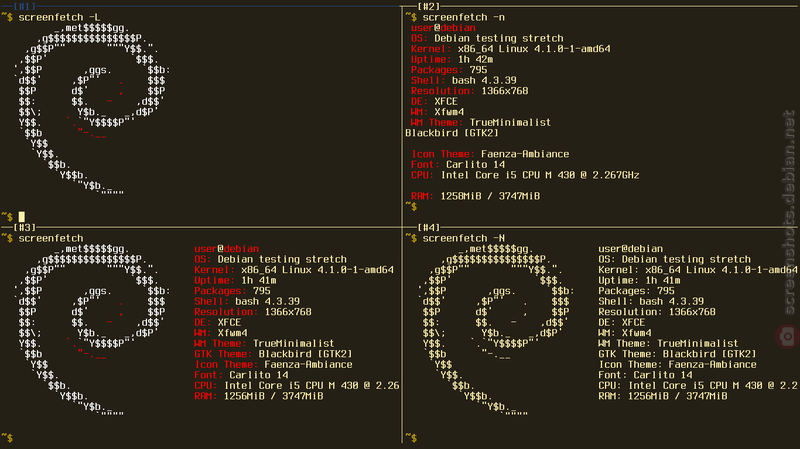
Task: Click the uncolored Debian ASCII logo in pane #4
Action: 496,330
